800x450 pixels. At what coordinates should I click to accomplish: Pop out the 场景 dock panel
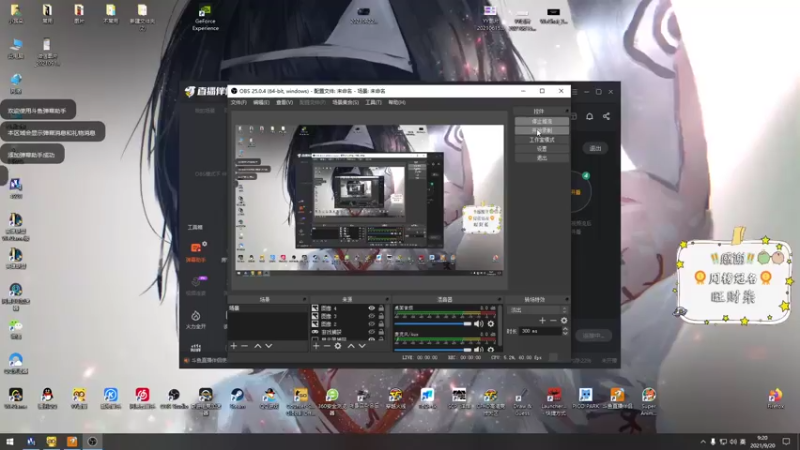click(305, 299)
